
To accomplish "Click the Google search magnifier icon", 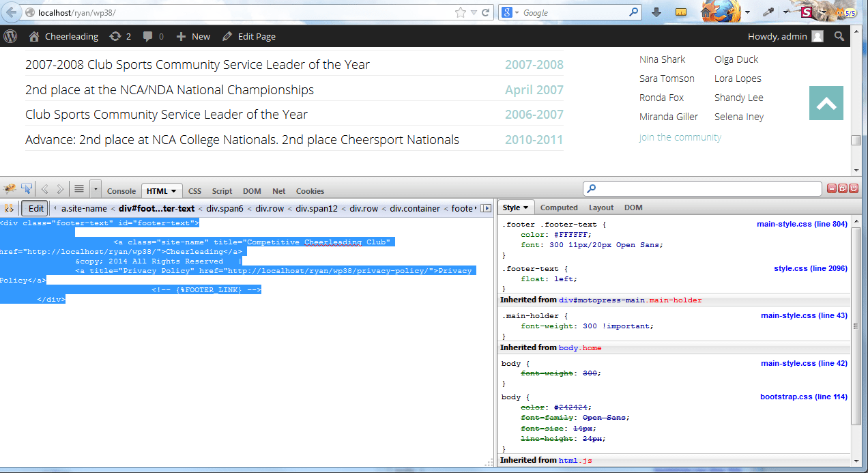I will [x=634, y=12].
